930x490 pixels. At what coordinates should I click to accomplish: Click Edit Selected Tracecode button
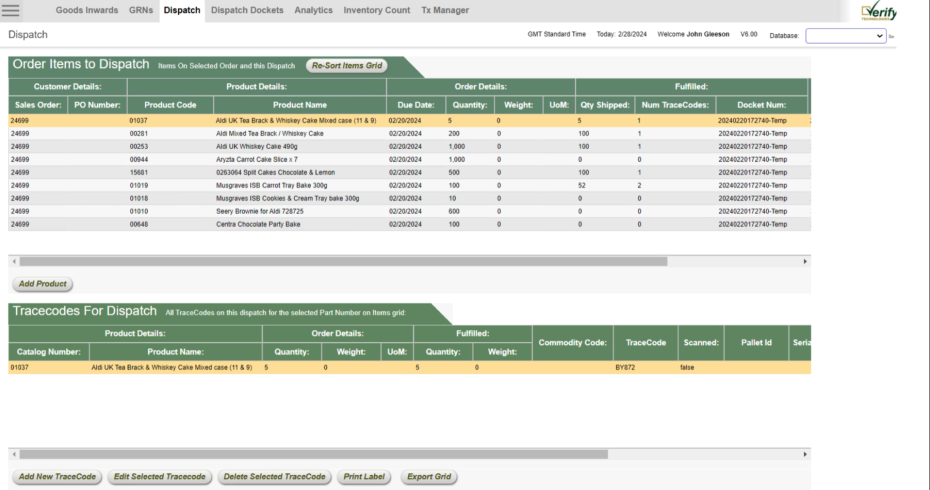coord(160,476)
